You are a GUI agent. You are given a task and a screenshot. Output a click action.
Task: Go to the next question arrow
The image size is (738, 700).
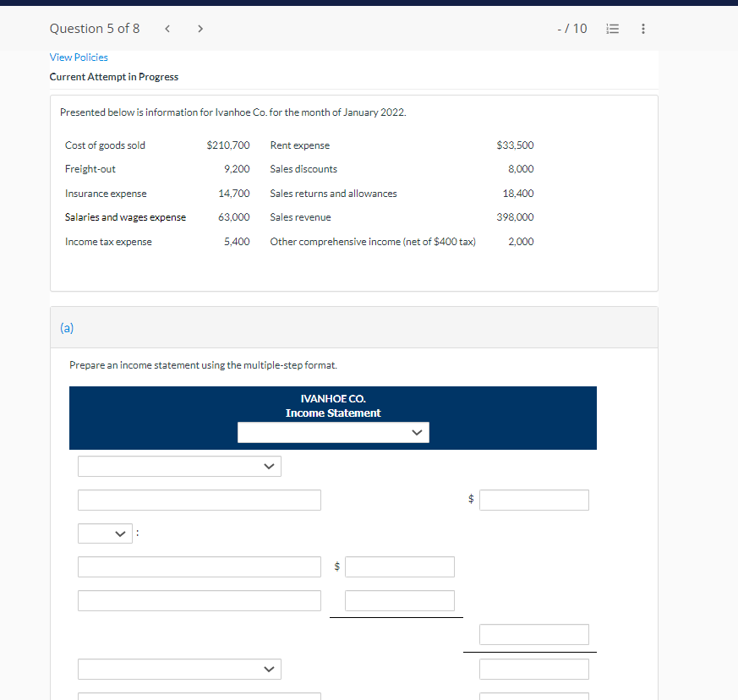coord(200,29)
